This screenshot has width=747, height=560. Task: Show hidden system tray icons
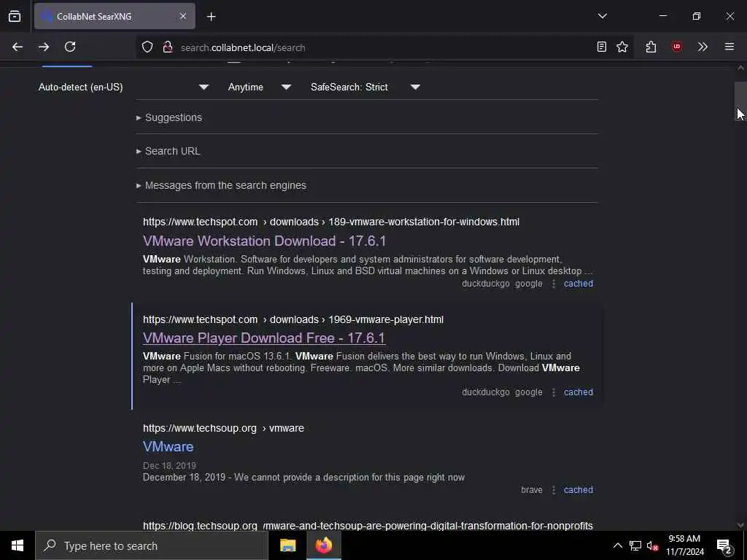tap(617, 545)
